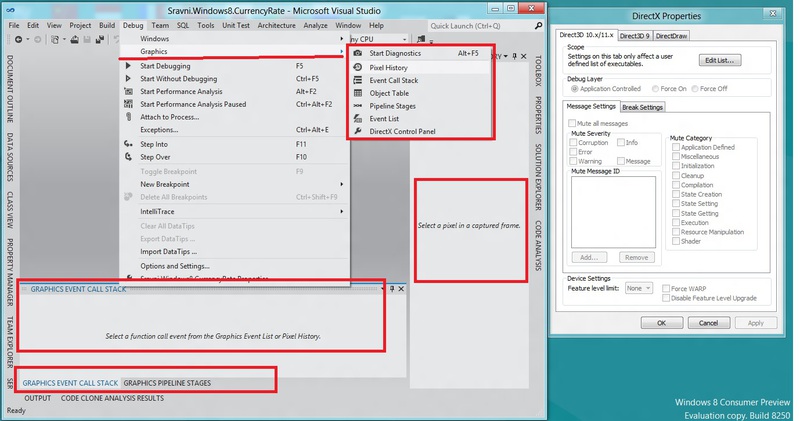The height and width of the screenshot is (421, 800).
Task: Click inside the Mute Message ID list box
Action: pyautogui.click(x=613, y=212)
